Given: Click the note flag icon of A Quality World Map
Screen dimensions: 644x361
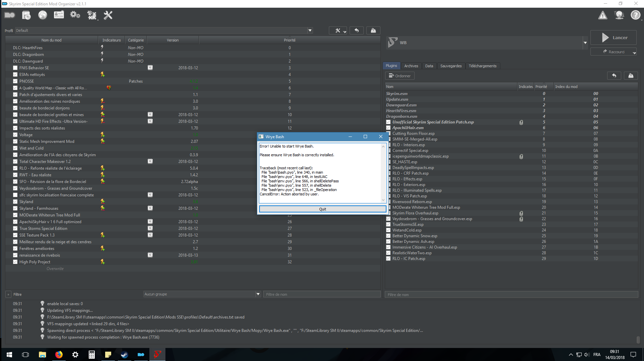Looking at the screenshot, I should (x=109, y=88).
